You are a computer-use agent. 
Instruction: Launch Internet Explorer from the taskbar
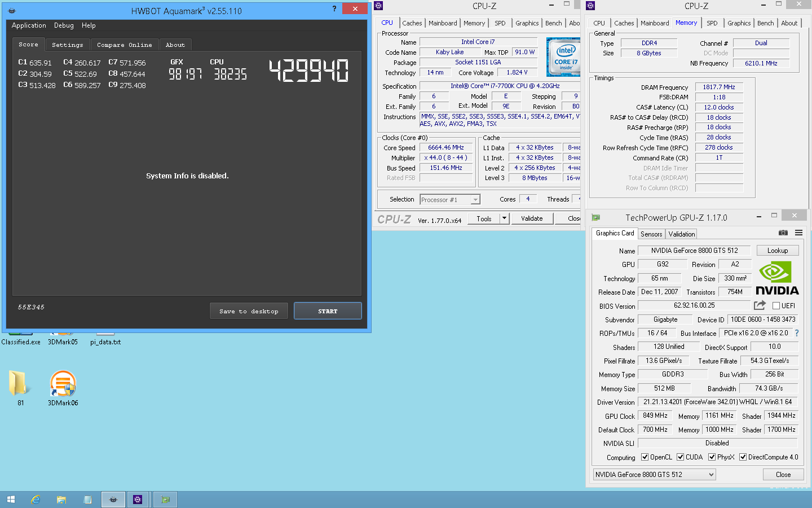coord(36,500)
